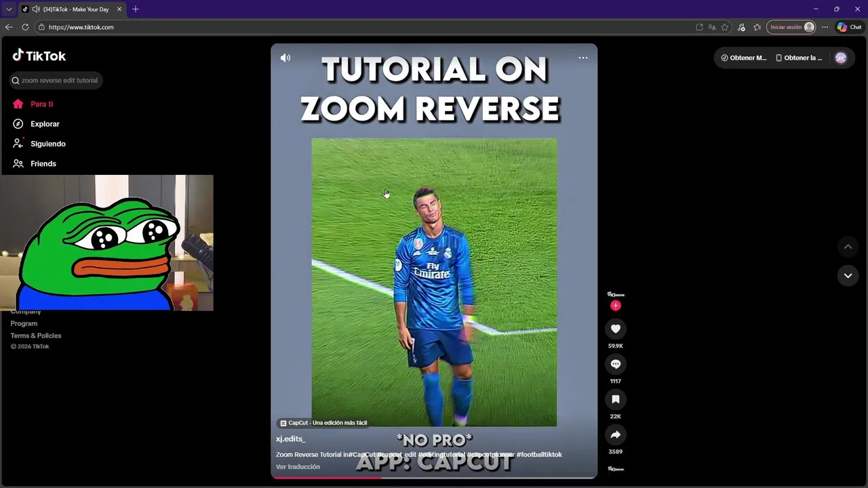Screen dimensions: 868x488
Task: Click Obtener M... button
Action: tap(744, 58)
